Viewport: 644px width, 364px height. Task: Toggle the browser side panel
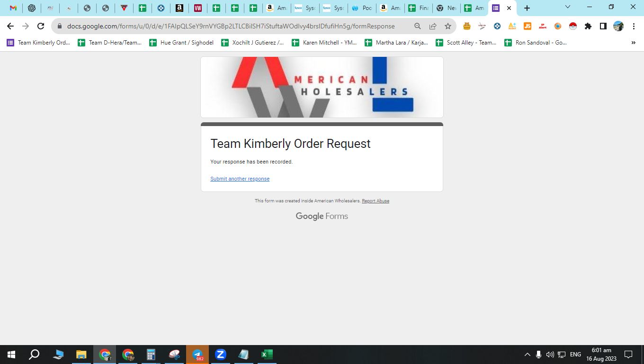pos(603,27)
